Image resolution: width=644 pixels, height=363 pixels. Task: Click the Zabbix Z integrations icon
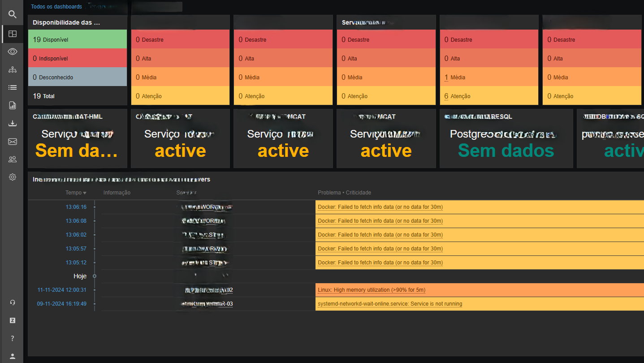pyautogui.click(x=13, y=320)
